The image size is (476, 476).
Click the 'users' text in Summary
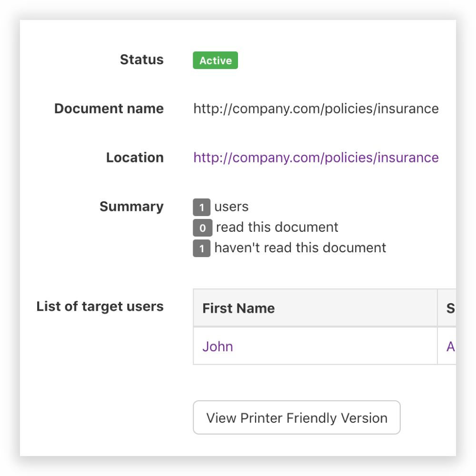coord(232,207)
